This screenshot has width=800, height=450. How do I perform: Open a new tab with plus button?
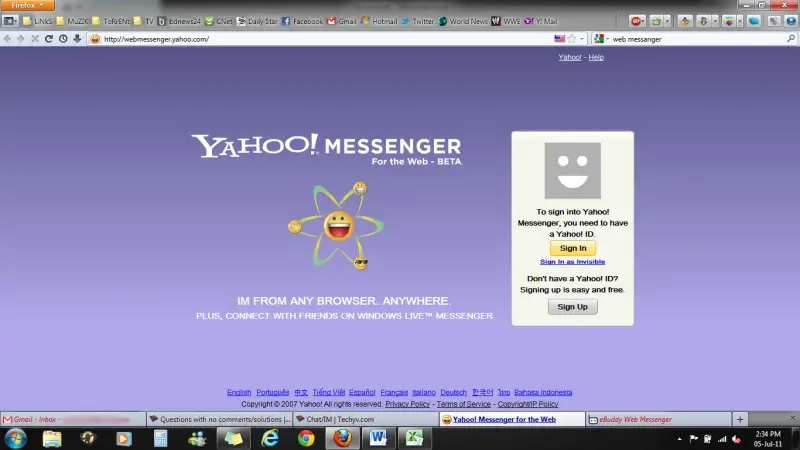coord(740,419)
